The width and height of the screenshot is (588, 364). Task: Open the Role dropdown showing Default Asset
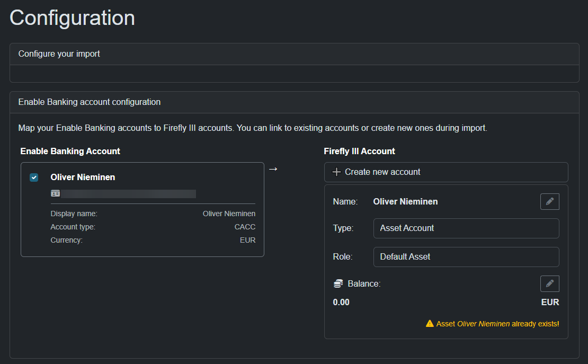[x=466, y=257]
